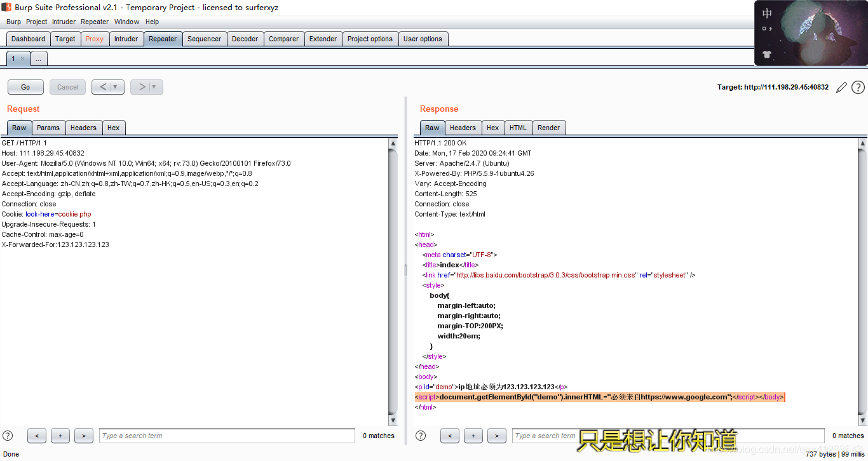
Task: Click request search previous match button
Action: click(37, 436)
